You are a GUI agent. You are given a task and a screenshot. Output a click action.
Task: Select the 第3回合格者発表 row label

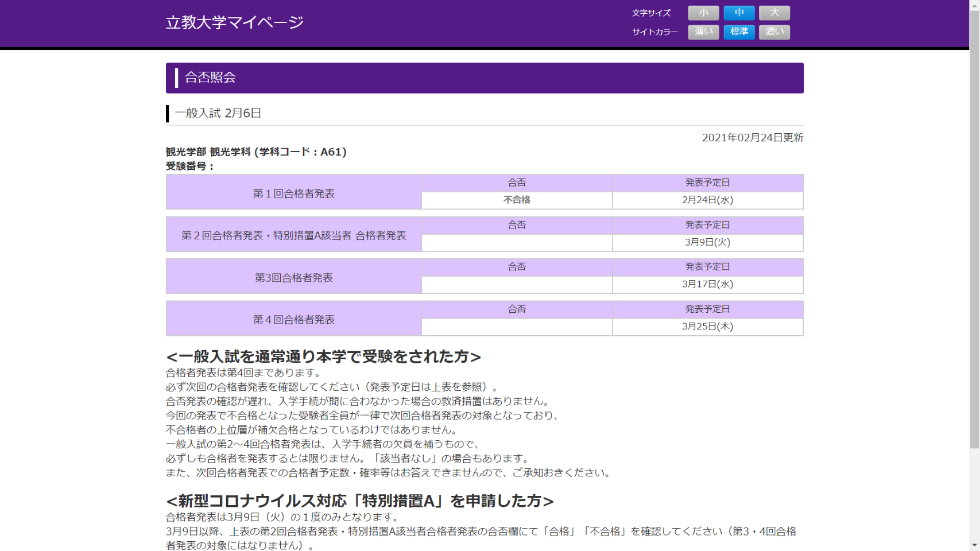[x=293, y=278]
